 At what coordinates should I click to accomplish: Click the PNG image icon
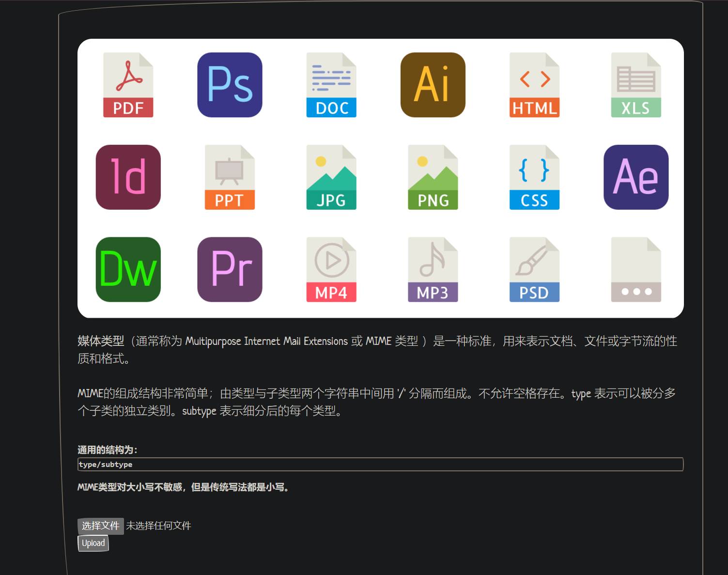point(433,177)
